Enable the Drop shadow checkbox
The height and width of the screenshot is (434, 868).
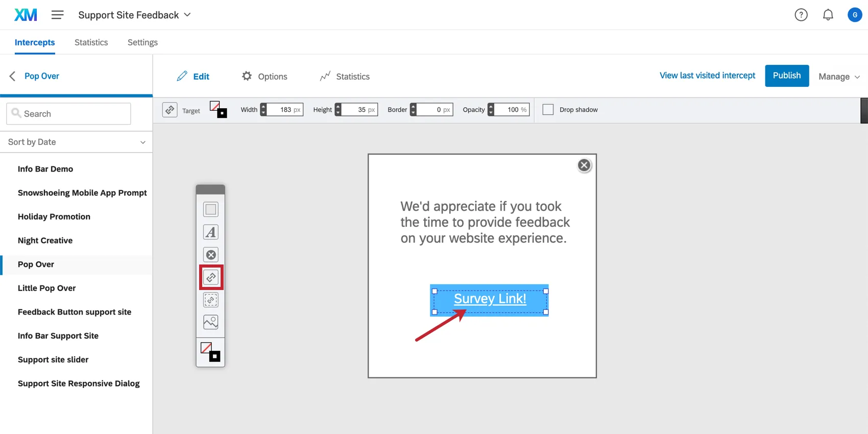tap(548, 110)
